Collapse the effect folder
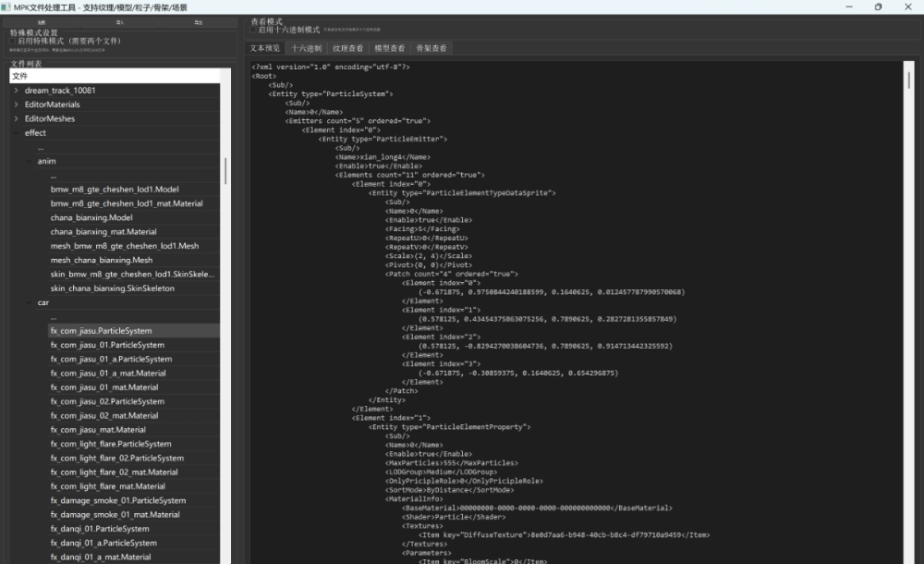Screen dimensions: 924x564 tap(16, 133)
